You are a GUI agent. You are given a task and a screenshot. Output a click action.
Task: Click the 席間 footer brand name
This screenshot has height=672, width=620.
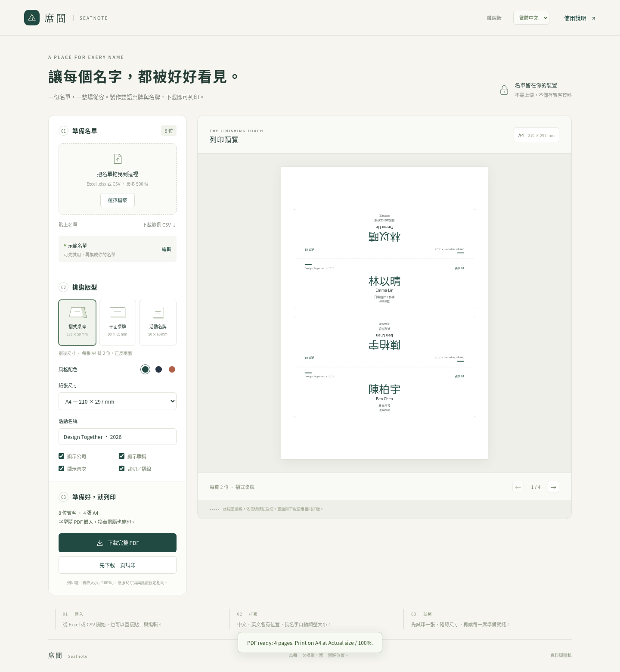point(55,655)
